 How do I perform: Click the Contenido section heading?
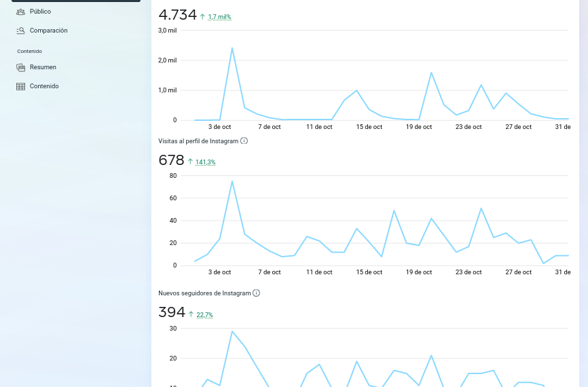[x=30, y=52]
